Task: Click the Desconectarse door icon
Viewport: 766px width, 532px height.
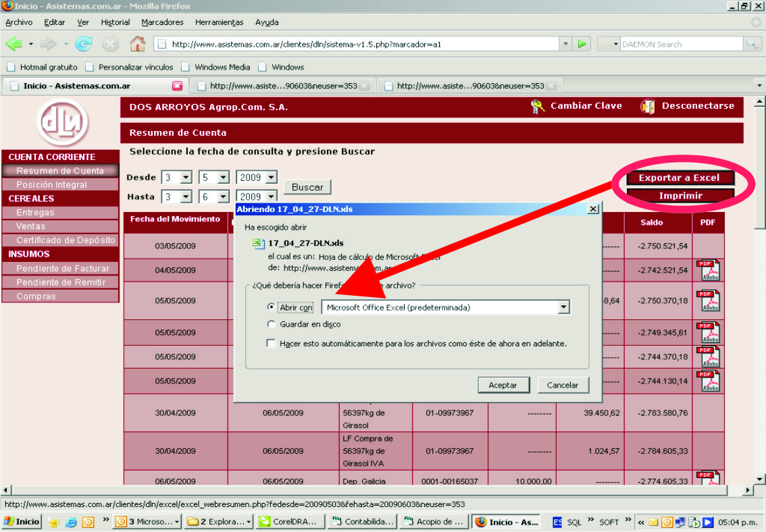Action: click(647, 106)
